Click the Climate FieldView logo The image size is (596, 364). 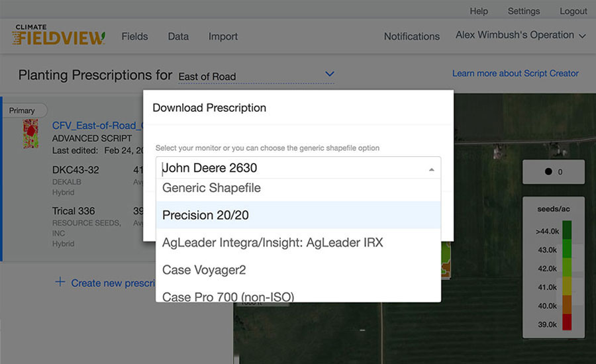click(x=58, y=36)
